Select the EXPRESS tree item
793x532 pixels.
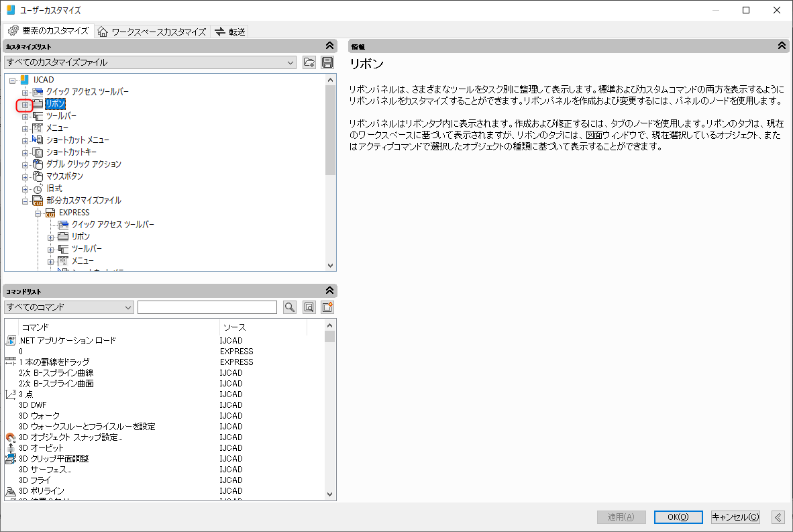pos(74,213)
